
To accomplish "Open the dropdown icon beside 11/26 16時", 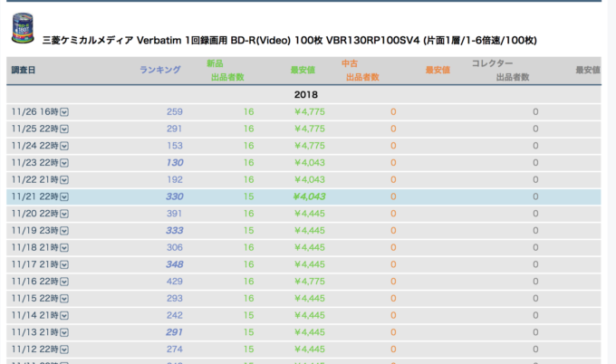I will [x=64, y=112].
